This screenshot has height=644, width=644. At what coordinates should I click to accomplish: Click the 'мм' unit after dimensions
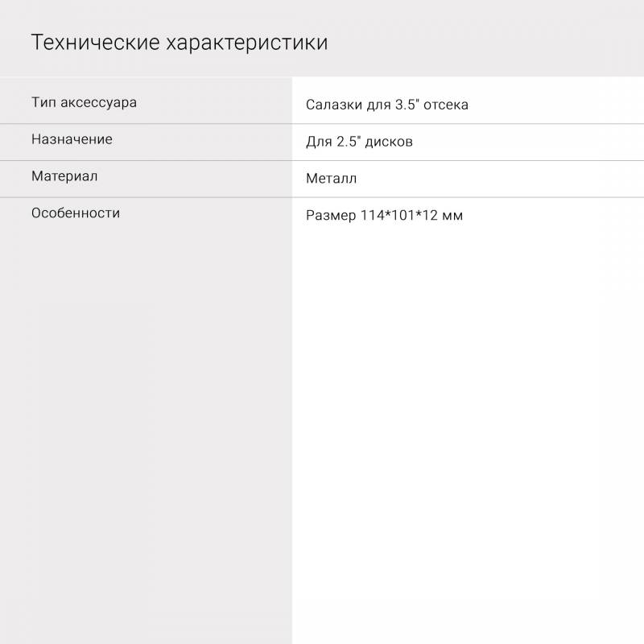[453, 216]
